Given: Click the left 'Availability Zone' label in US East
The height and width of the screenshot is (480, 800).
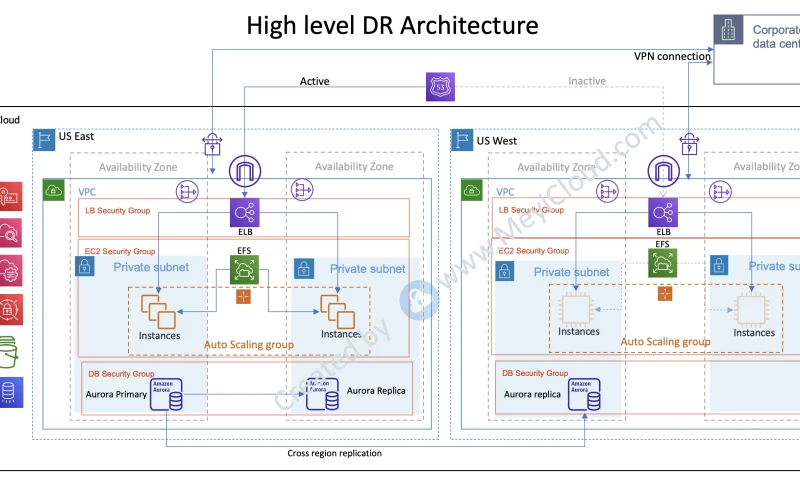Looking at the screenshot, I should (138, 167).
